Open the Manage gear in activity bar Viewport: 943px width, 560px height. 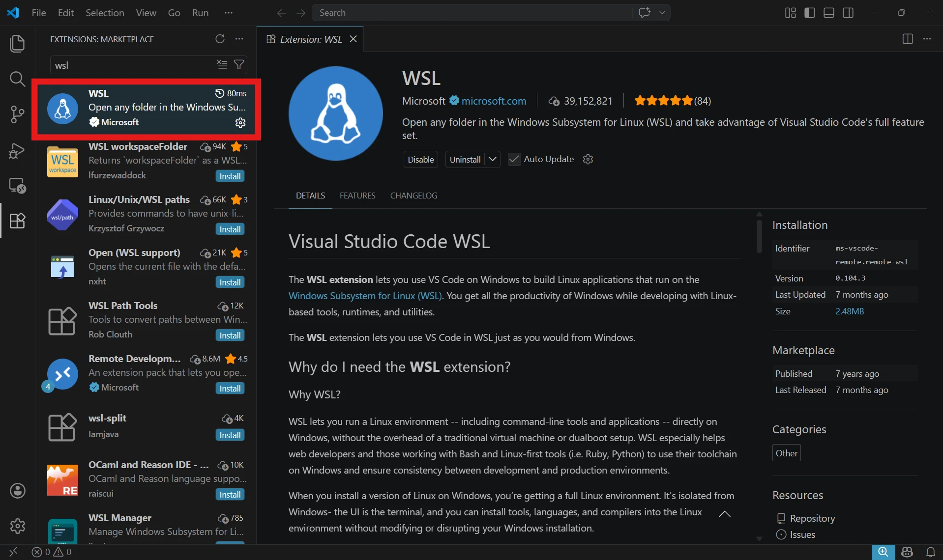(18, 526)
